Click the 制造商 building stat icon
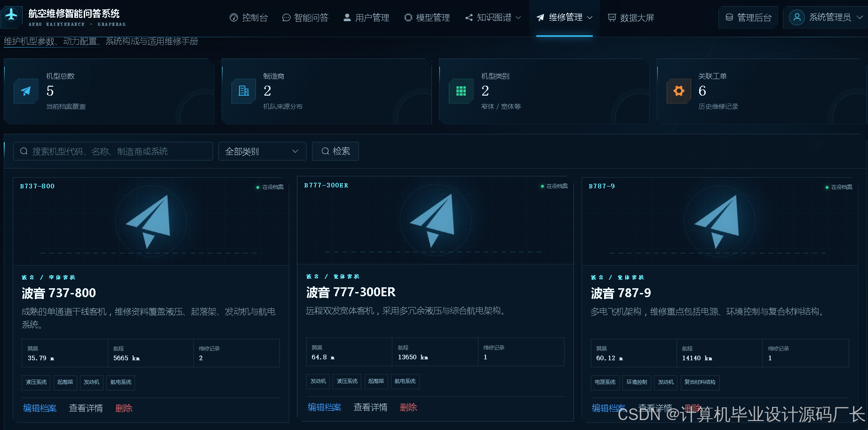 244,91
